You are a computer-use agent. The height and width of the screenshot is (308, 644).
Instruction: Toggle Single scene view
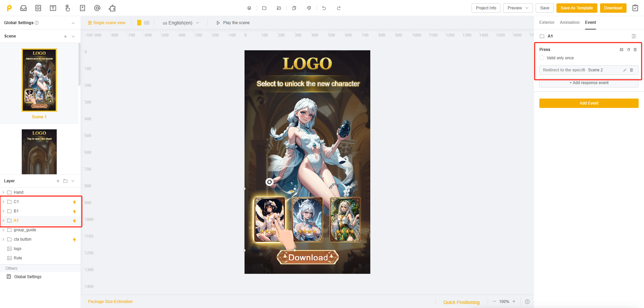[107, 23]
